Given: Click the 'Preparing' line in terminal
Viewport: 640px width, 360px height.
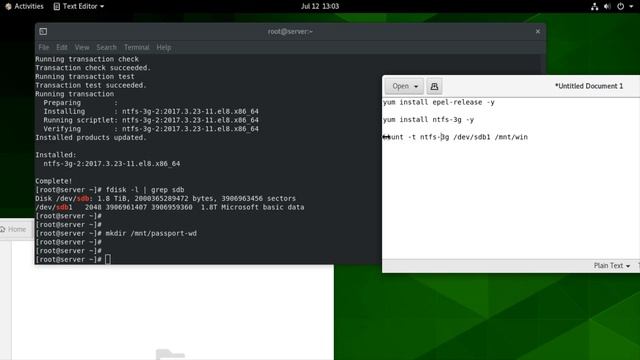Looking at the screenshot, I should (80, 103).
